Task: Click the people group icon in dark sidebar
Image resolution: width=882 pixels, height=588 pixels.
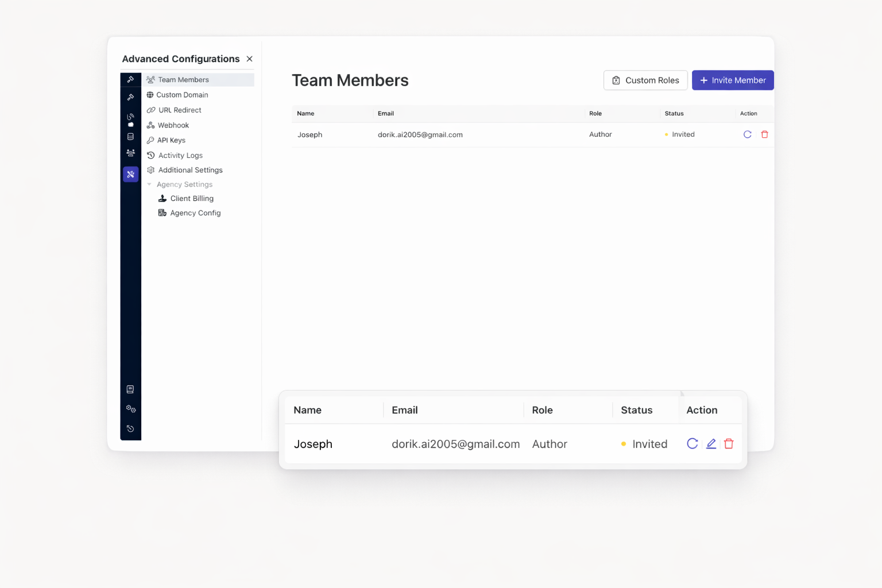Action: [x=130, y=153]
